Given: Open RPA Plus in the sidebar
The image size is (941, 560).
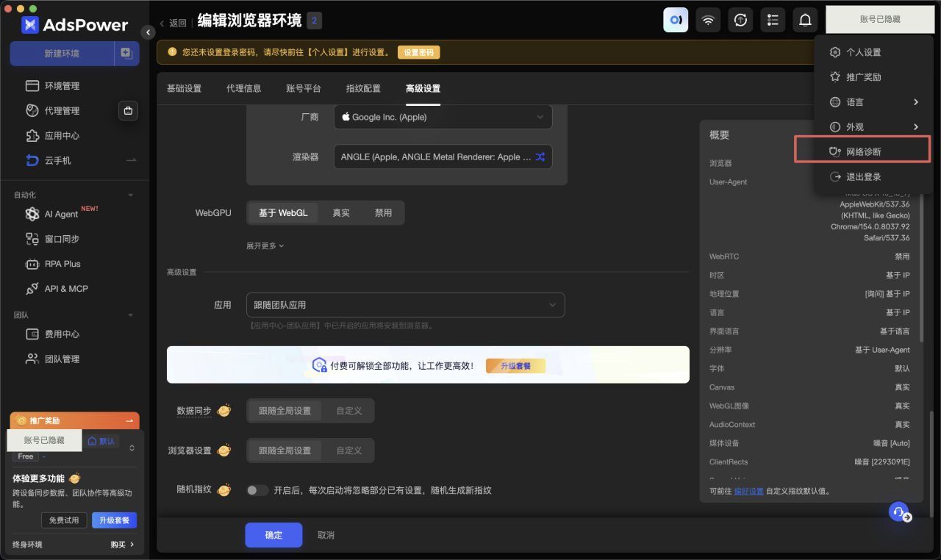Looking at the screenshot, I should point(62,264).
